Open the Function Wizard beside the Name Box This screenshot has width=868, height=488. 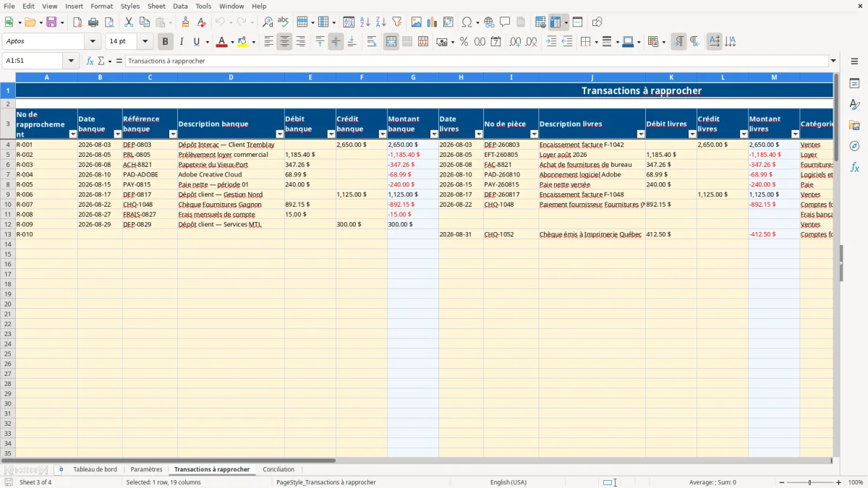point(90,61)
